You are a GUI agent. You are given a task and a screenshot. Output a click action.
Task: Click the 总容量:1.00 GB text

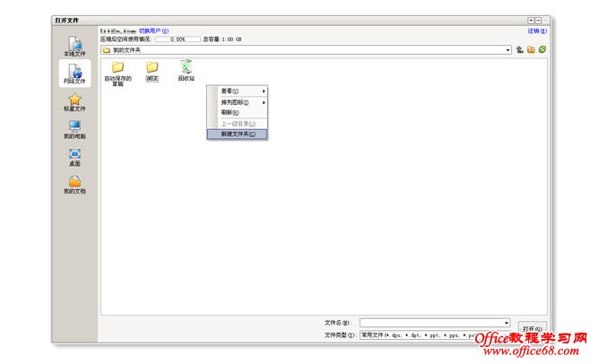(x=222, y=39)
